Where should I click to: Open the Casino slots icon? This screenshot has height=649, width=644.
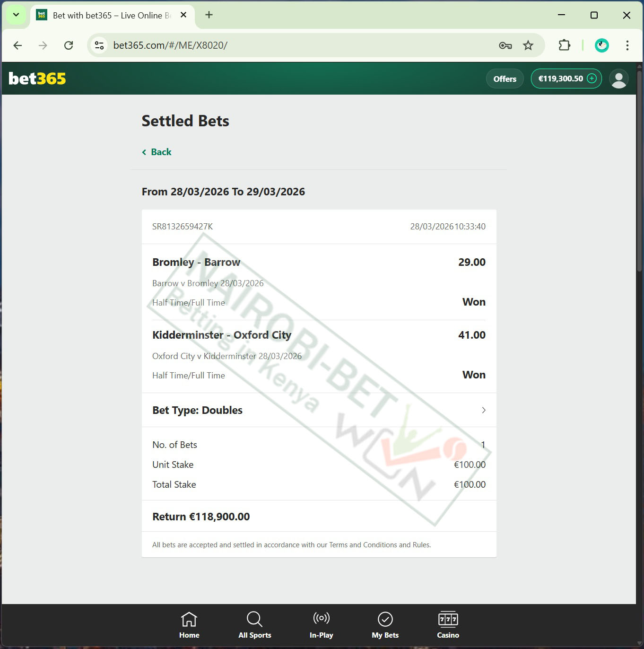coord(448,619)
